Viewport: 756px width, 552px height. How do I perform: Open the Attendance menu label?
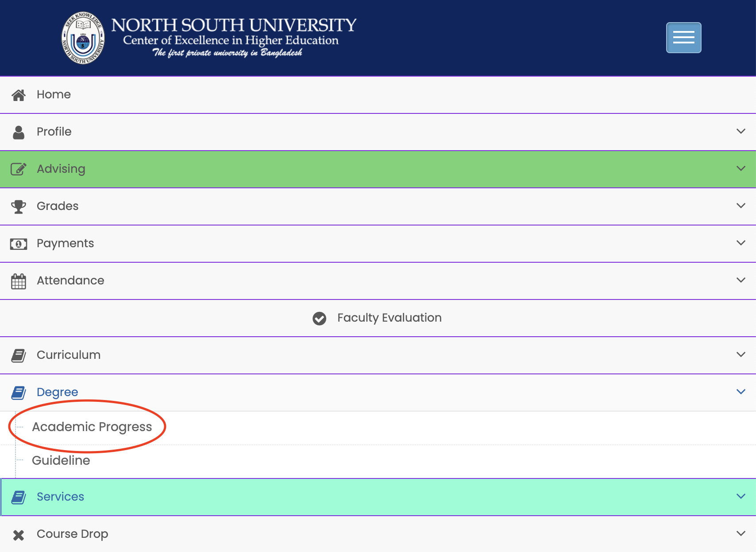[x=70, y=280]
